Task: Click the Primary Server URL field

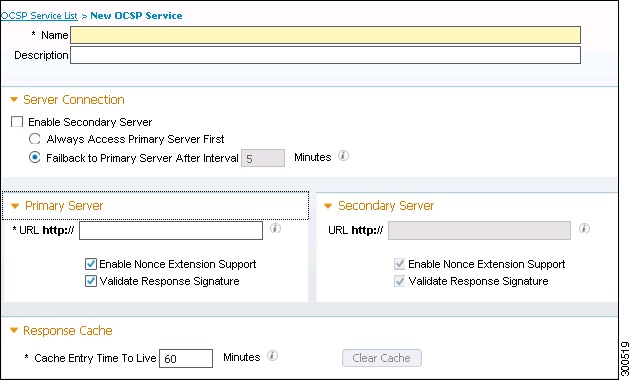Action: [171, 230]
